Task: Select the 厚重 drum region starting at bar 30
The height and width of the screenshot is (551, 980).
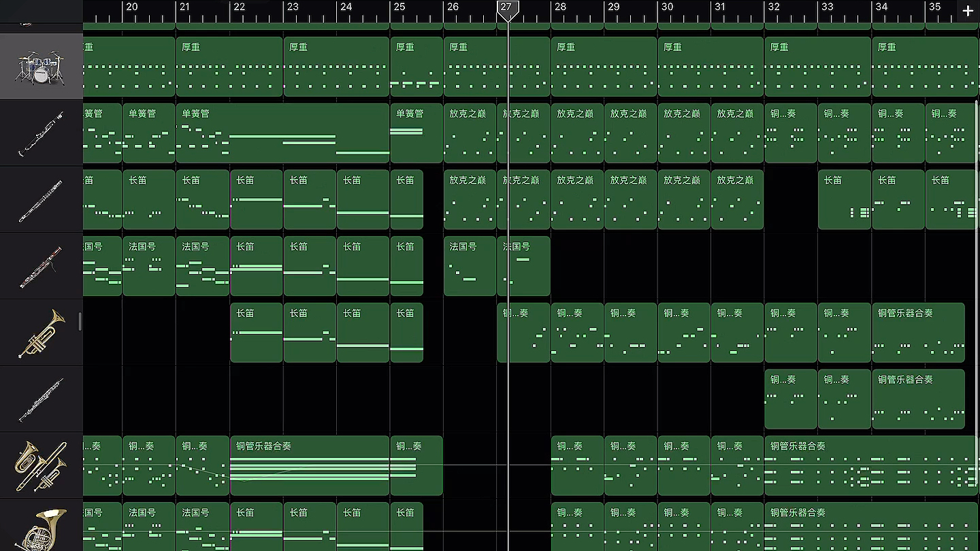Action: [710, 67]
